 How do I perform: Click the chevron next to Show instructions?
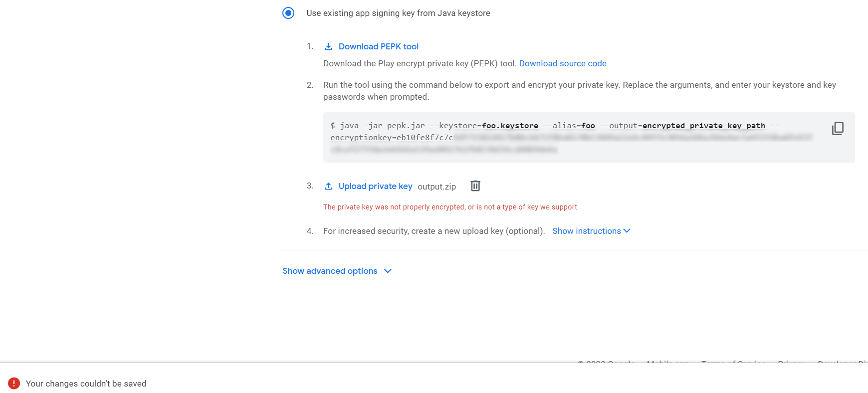coord(627,231)
